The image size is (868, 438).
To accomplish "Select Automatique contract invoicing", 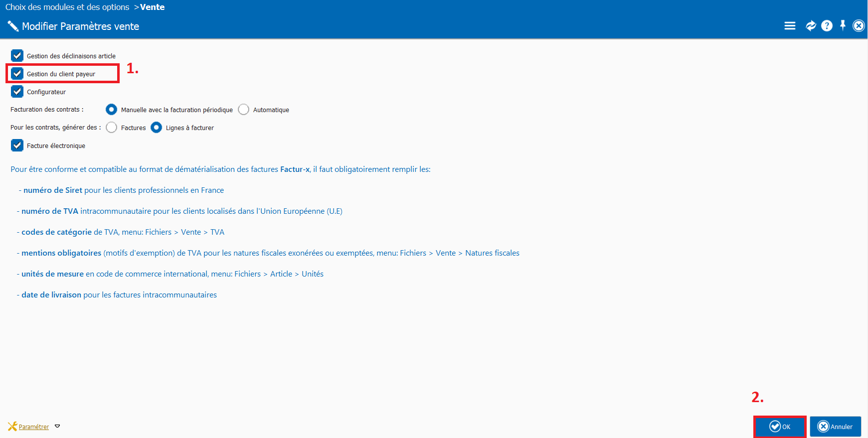I will (x=243, y=110).
